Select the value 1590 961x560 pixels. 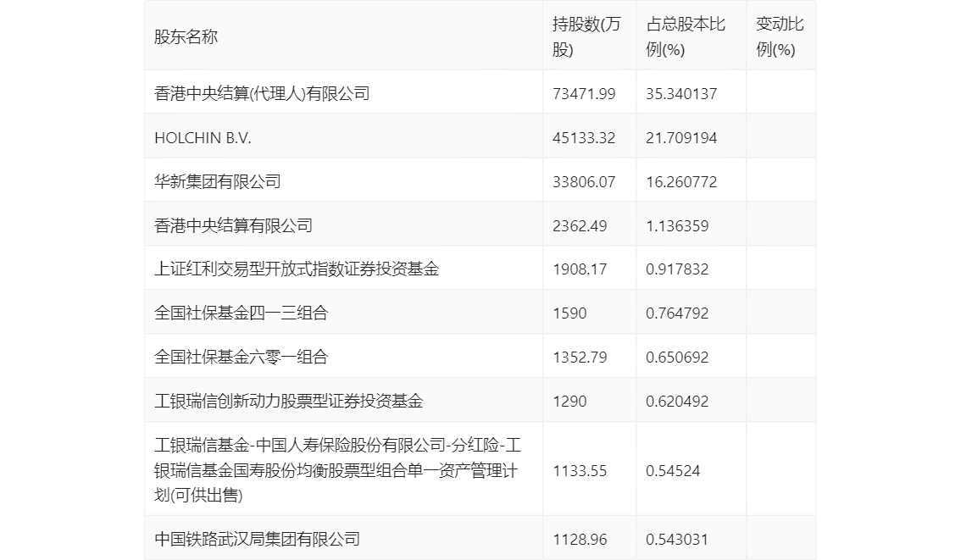point(569,313)
